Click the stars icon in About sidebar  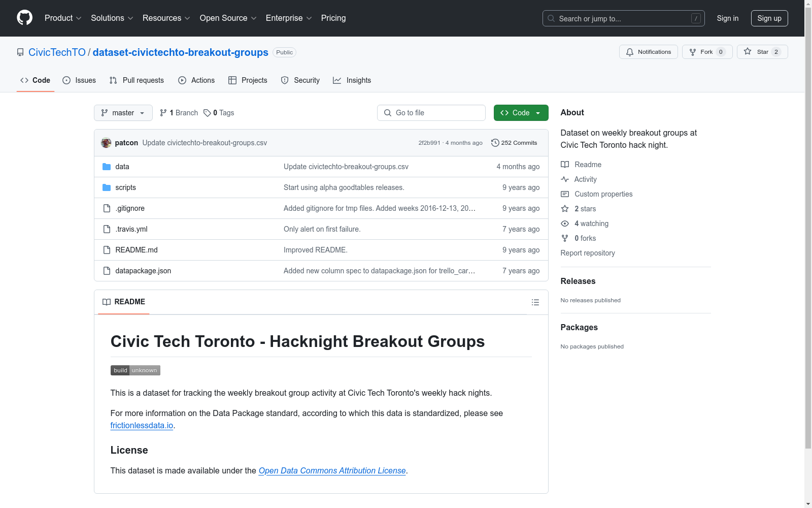click(565, 209)
